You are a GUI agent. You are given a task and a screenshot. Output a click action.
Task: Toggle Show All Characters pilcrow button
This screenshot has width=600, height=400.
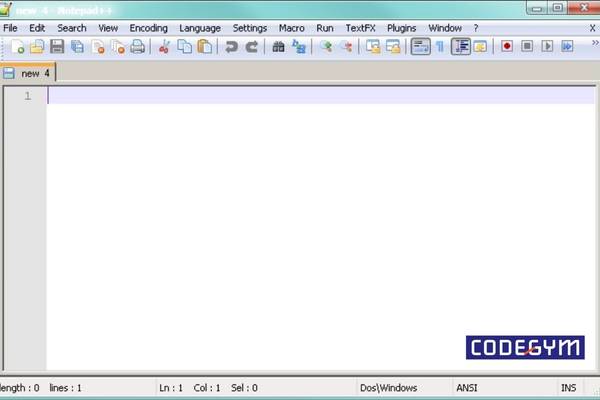click(439, 47)
